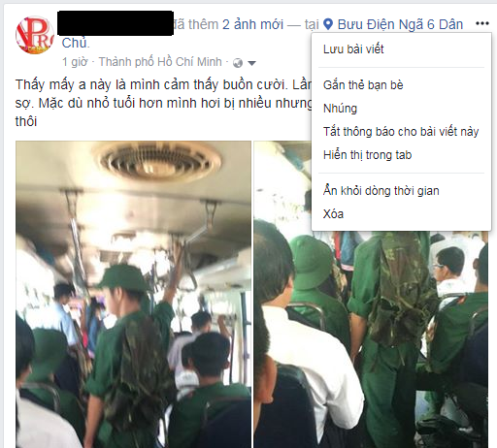The image size is (497, 448).
Task: Click the blacked-out poster name
Action: point(116,23)
